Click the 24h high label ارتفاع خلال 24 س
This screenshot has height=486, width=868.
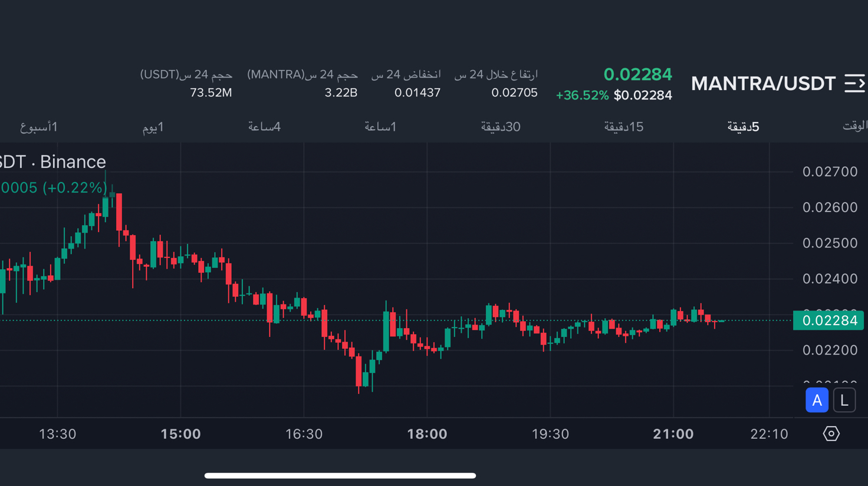tap(496, 74)
